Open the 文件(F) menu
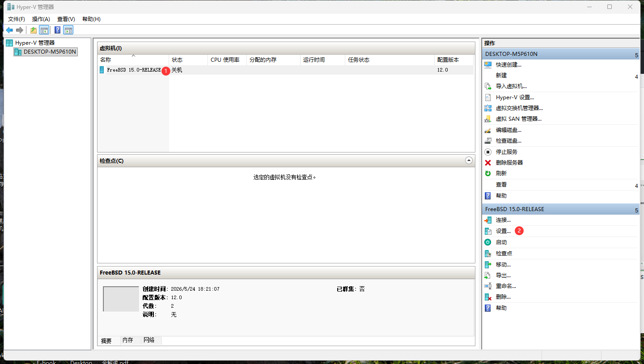Viewport: 644px width, 364px height. click(17, 19)
